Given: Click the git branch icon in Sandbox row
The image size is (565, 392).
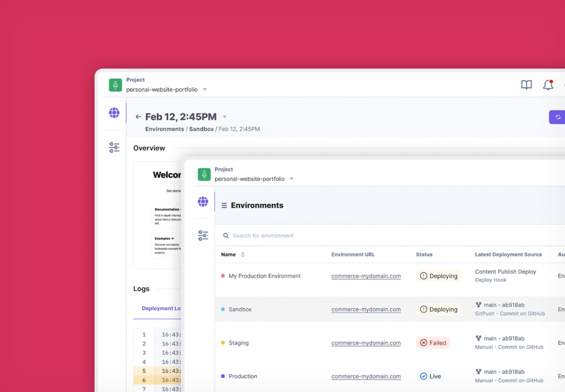Looking at the screenshot, I should point(479,305).
